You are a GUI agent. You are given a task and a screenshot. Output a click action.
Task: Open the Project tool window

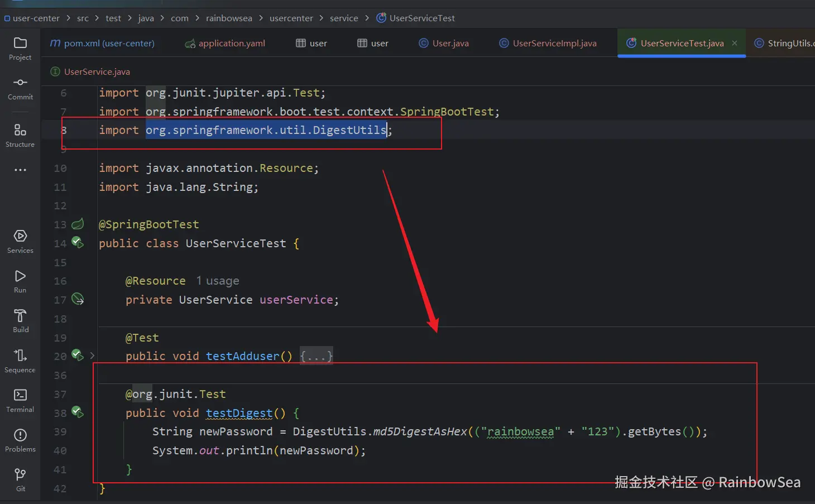pos(20,48)
